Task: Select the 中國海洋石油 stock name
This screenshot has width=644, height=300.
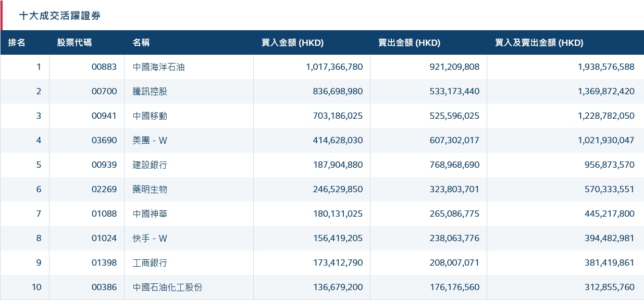Action: click(159, 67)
